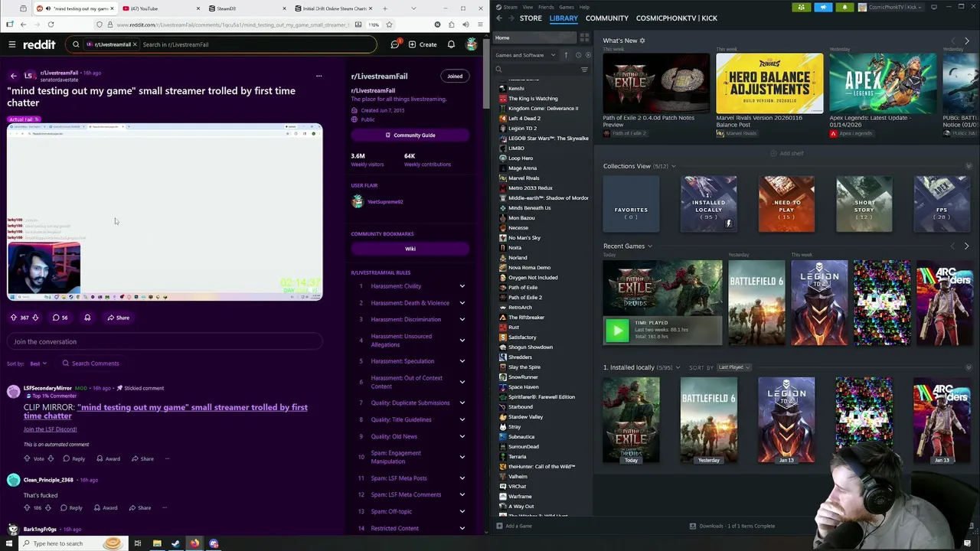Upvote Clean_Principle_2368's comment
This screenshot has width=980, height=551.
[x=27, y=507]
